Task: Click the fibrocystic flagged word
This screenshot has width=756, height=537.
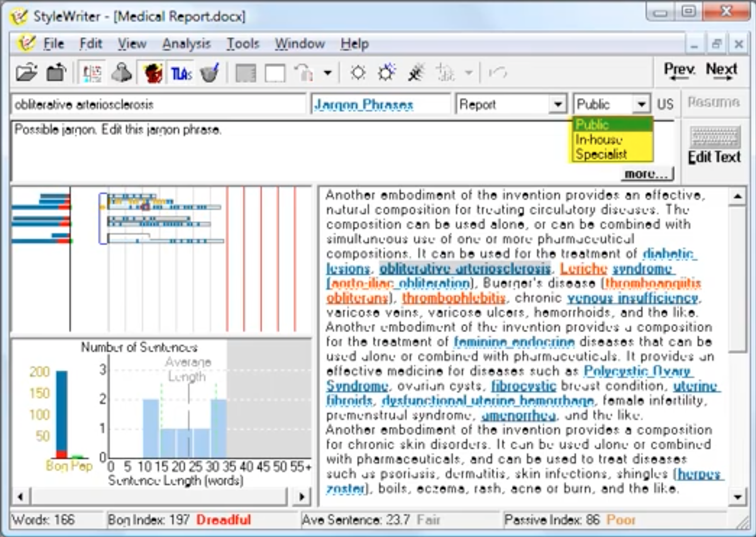Action: pyautogui.click(x=524, y=386)
